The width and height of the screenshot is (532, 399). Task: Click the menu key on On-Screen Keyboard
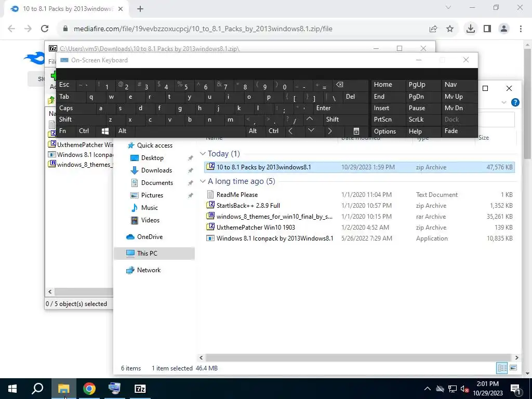click(x=356, y=131)
